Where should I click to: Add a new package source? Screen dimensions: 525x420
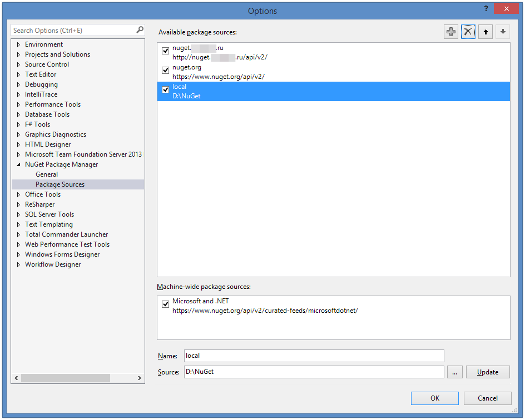tap(450, 32)
